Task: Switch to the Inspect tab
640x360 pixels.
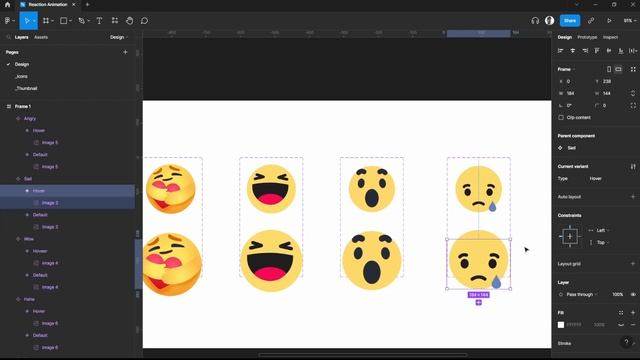Action: click(x=610, y=37)
